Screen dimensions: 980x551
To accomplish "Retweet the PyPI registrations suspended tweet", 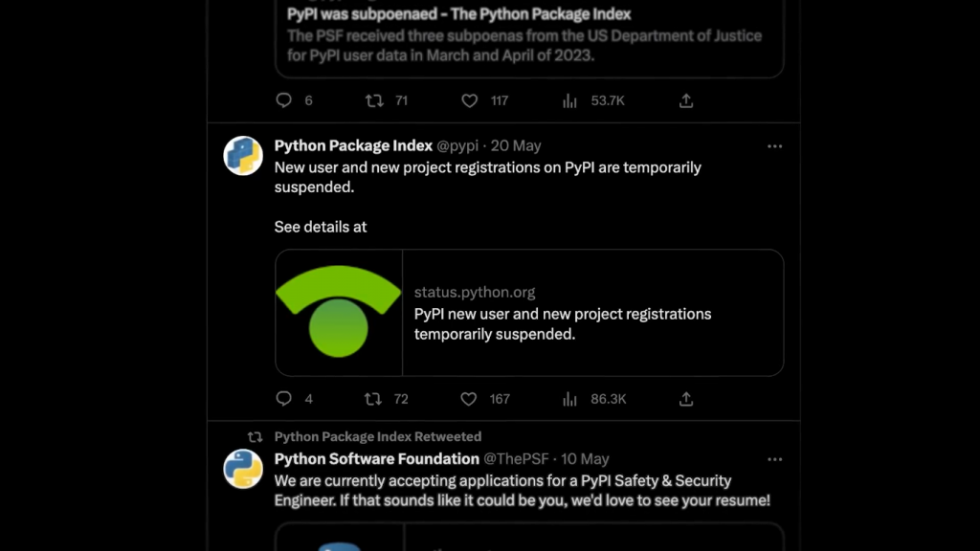I will (x=375, y=398).
